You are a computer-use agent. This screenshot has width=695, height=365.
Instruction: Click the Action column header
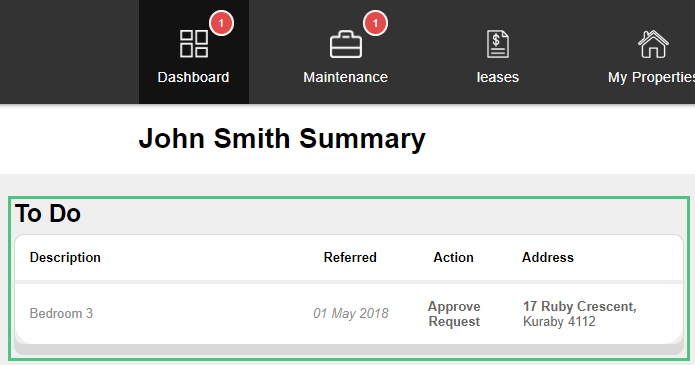[x=453, y=257]
